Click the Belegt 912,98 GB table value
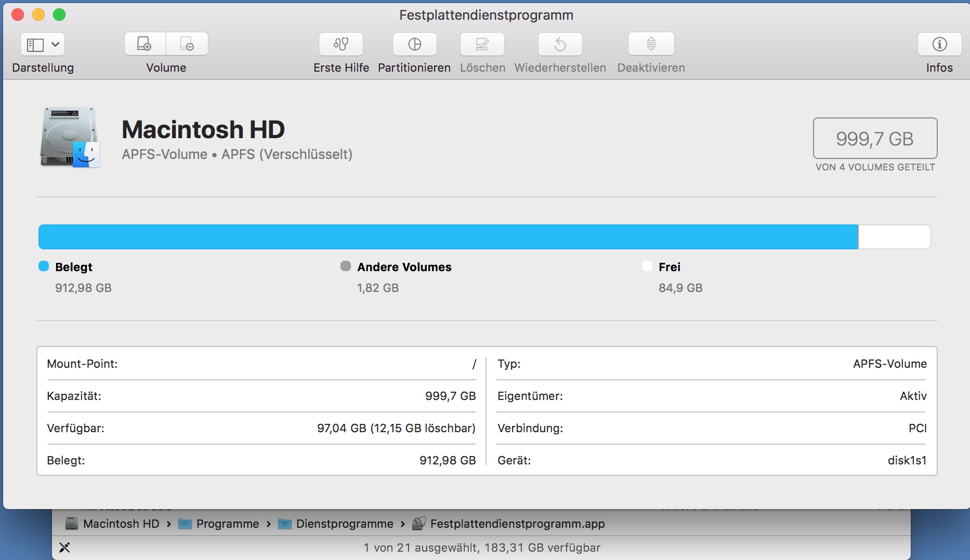The width and height of the screenshot is (970, 560). click(x=448, y=460)
